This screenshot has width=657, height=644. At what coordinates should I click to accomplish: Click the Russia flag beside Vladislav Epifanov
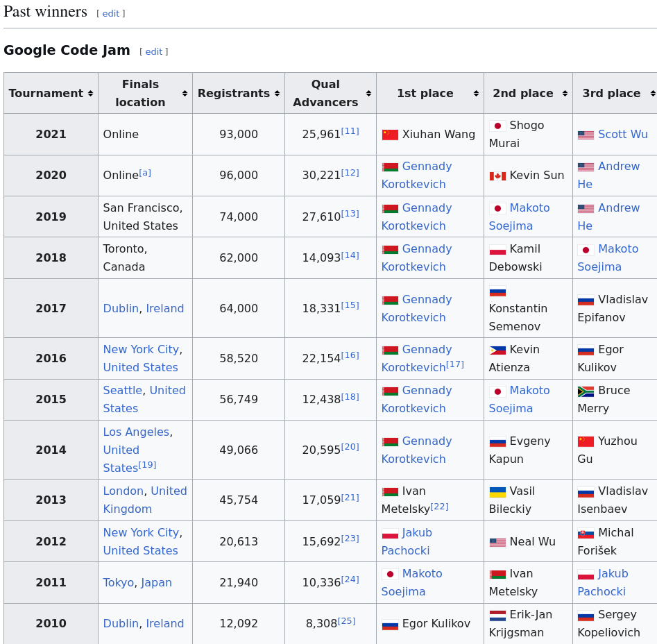coord(586,300)
